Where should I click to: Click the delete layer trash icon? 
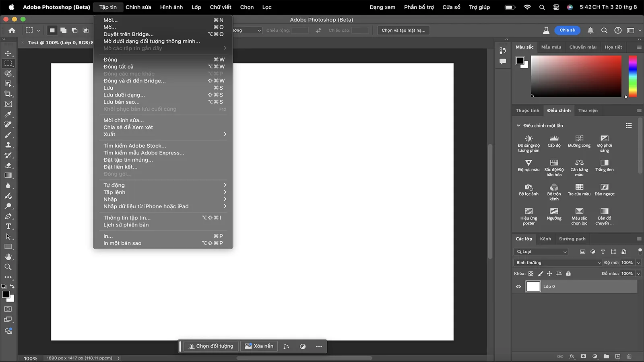pyautogui.click(x=630, y=356)
